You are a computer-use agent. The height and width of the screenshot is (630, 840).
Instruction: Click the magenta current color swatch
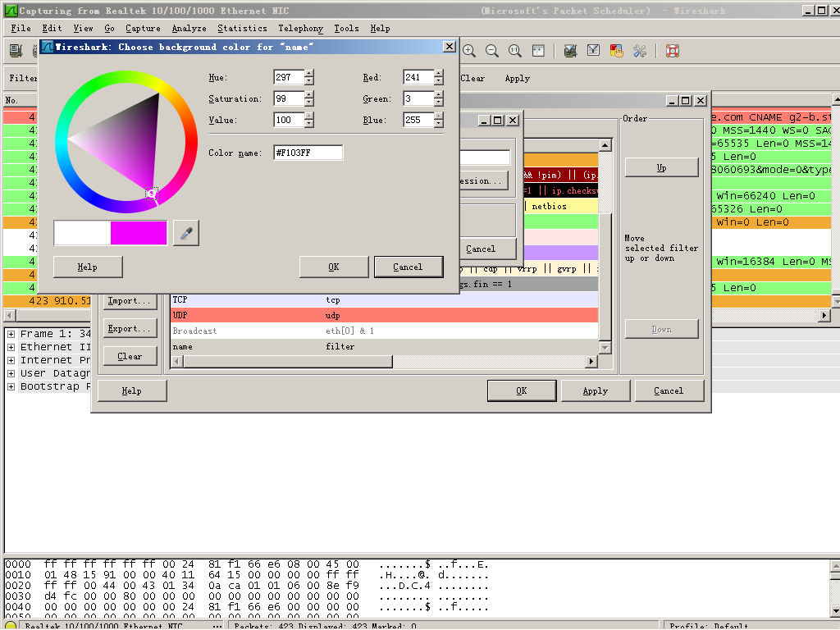coord(139,233)
